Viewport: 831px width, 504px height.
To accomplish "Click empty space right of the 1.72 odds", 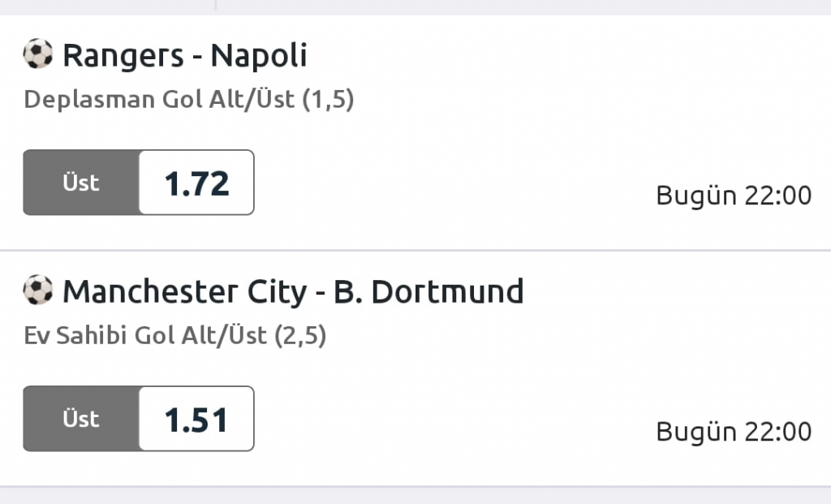I will click(x=446, y=183).
